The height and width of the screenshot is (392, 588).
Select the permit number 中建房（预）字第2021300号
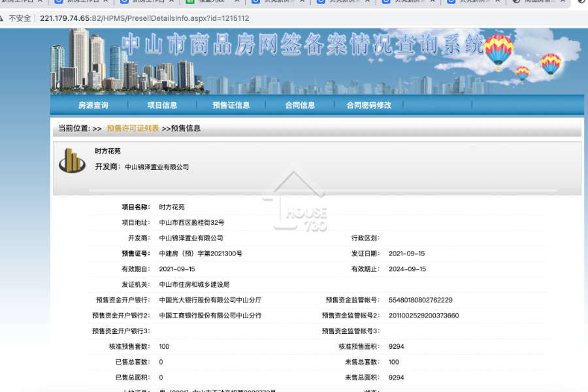point(201,253)
